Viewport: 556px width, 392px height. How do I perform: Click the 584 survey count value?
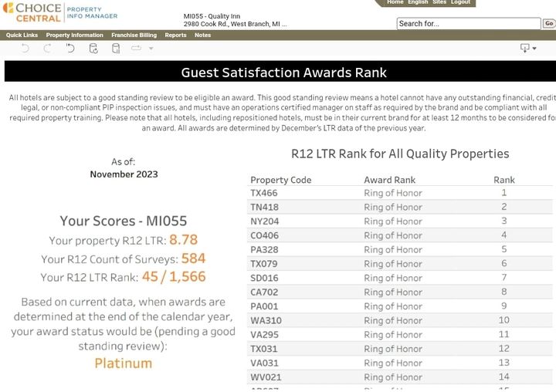click(193, 259)
